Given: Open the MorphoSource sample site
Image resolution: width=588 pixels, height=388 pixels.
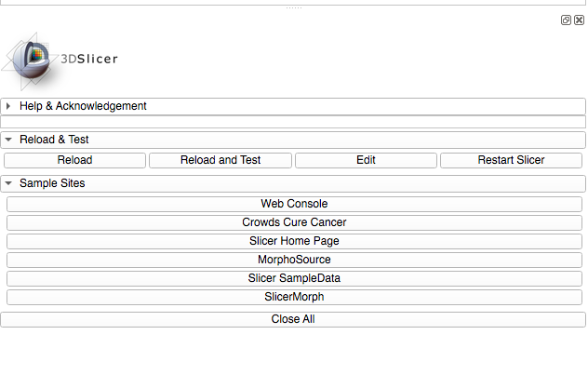Looking at the screenshot, I should [294, 260].
